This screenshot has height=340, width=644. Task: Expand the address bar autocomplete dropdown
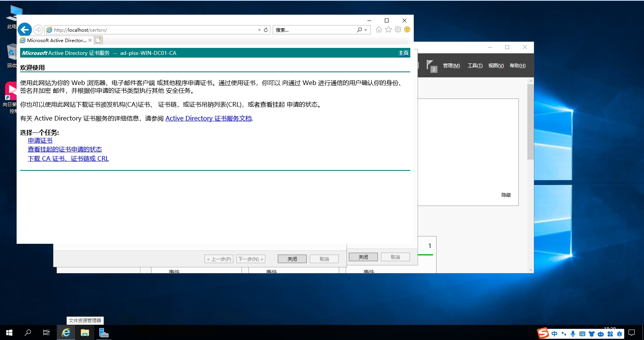[259, 30]
